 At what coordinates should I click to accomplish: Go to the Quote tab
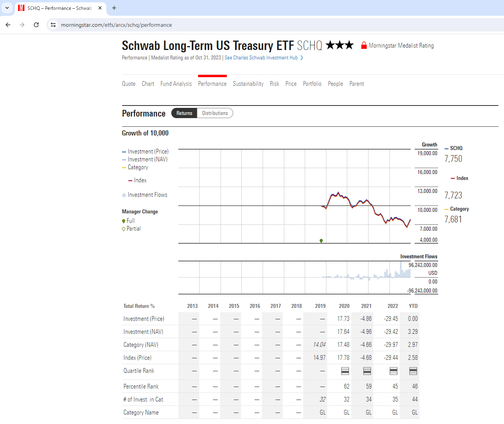pyautogui.click(x=129, y=84)
